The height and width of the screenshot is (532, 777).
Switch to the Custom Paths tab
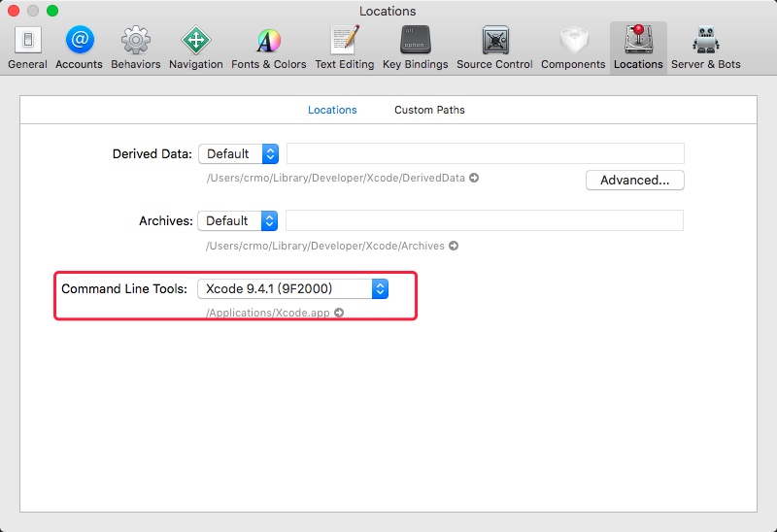(429, 110)
